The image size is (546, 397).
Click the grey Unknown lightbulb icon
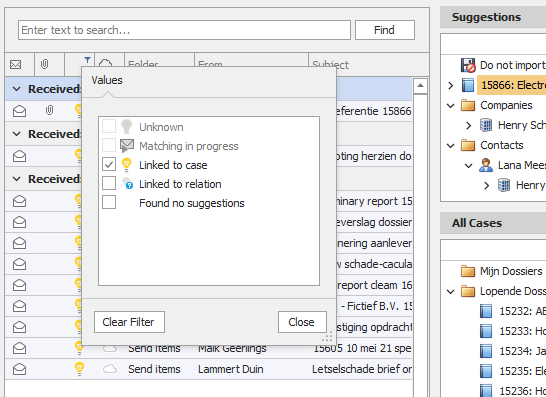coord(127,127)
